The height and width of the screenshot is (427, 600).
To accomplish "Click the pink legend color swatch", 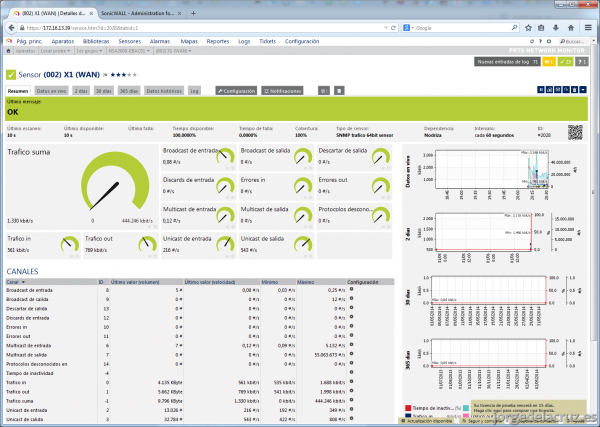I will 466,416.
